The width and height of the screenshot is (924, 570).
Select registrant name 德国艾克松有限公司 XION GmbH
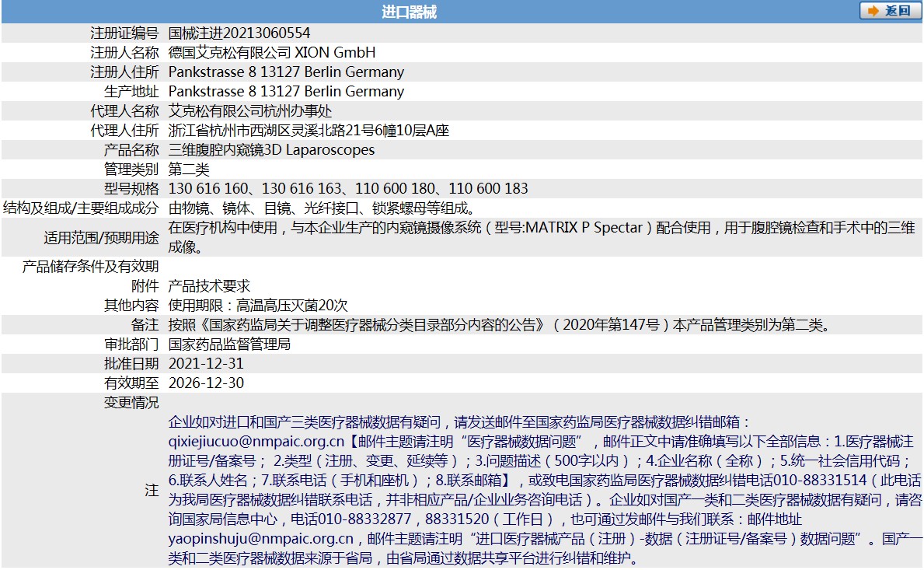click(x=272, y=52)
